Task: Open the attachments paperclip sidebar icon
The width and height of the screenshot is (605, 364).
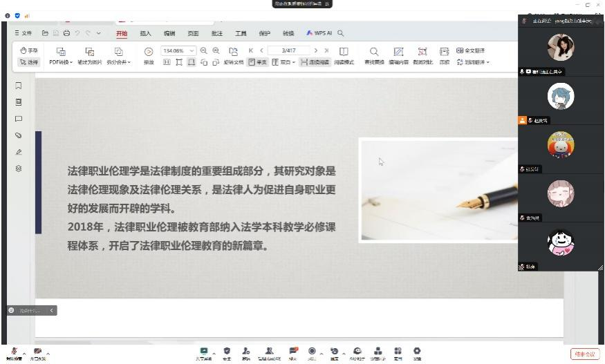Action: (x=19, y=135)
